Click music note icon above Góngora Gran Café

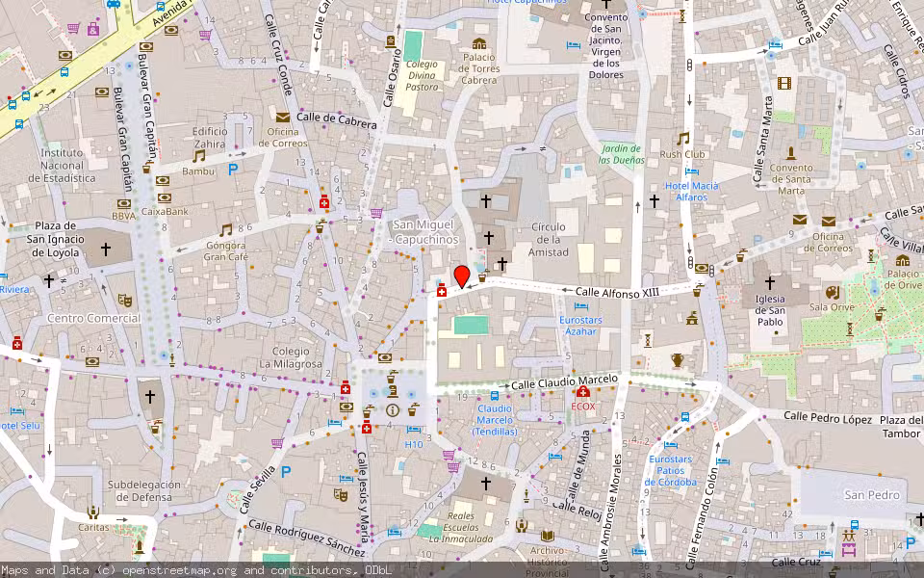(x=225, y=230)
